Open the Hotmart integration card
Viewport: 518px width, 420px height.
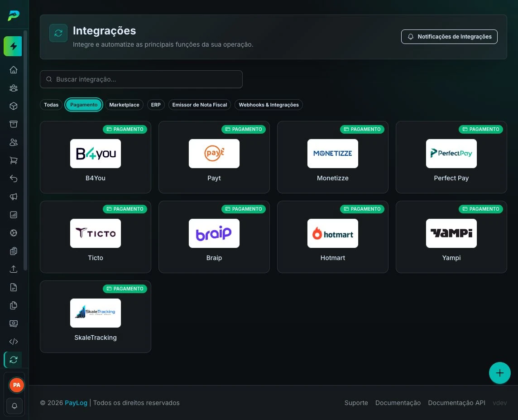(333, 237)
